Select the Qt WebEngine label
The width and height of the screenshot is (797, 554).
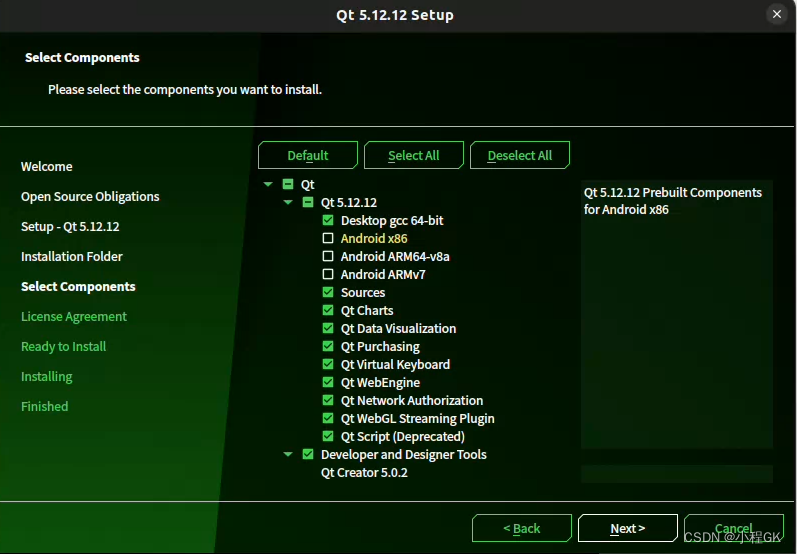point(380,383)
